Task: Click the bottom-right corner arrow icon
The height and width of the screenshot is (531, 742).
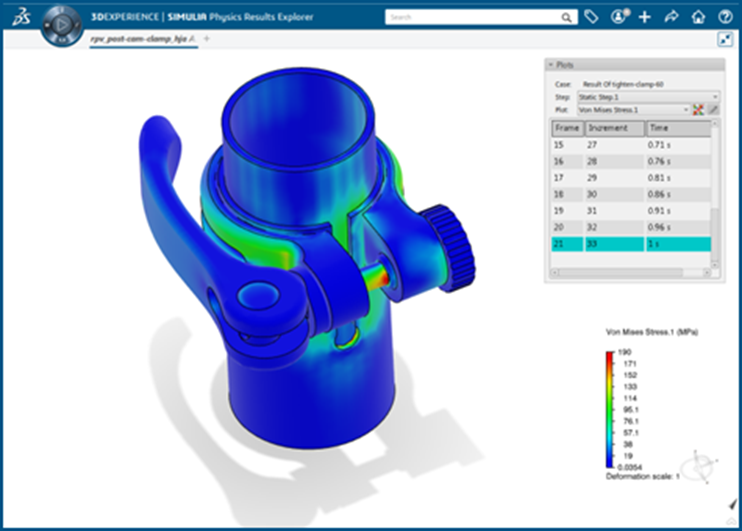Action: click(x=733, y=504)
